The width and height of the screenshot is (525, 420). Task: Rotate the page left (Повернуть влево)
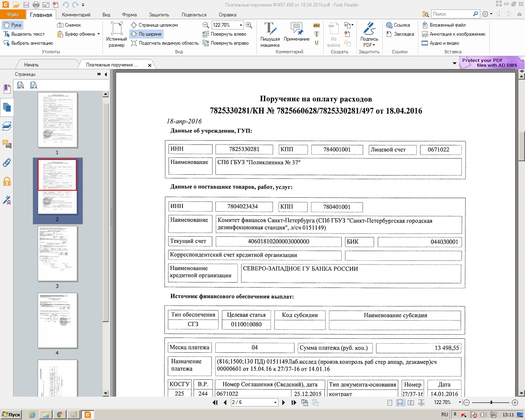point(224,34)
